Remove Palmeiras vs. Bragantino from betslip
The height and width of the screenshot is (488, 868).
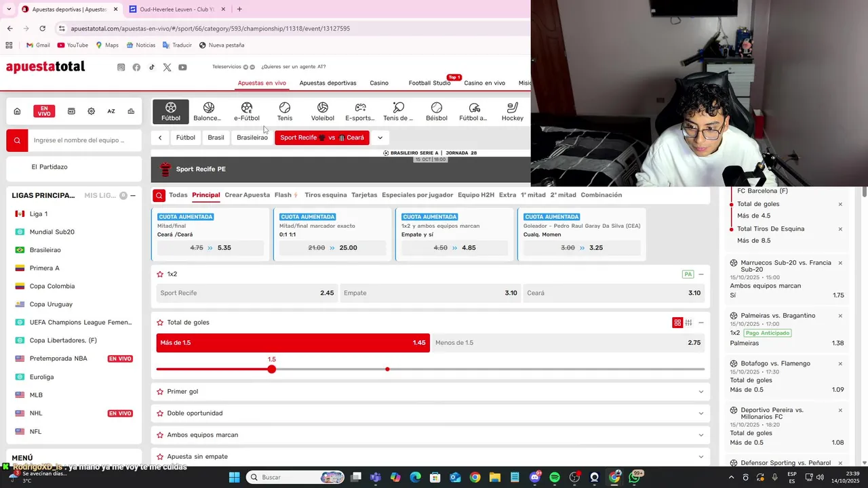(840, 316)
